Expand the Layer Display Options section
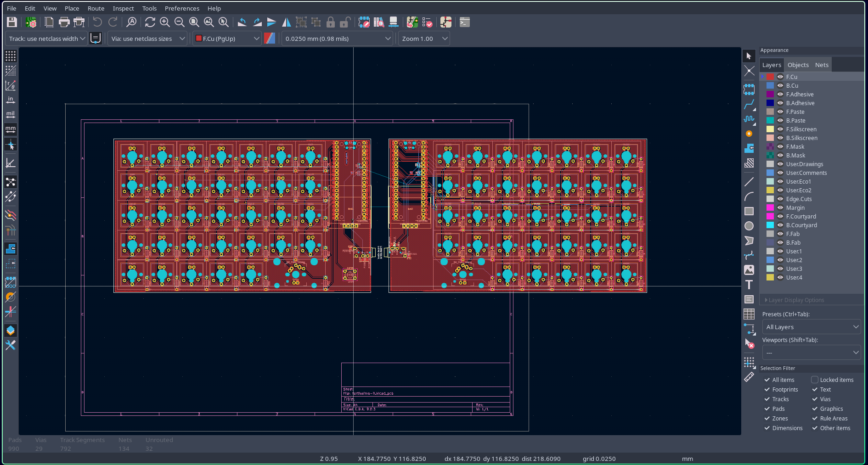Image resolution: width=868 pixels, height=465 pixels. point(796,300)
